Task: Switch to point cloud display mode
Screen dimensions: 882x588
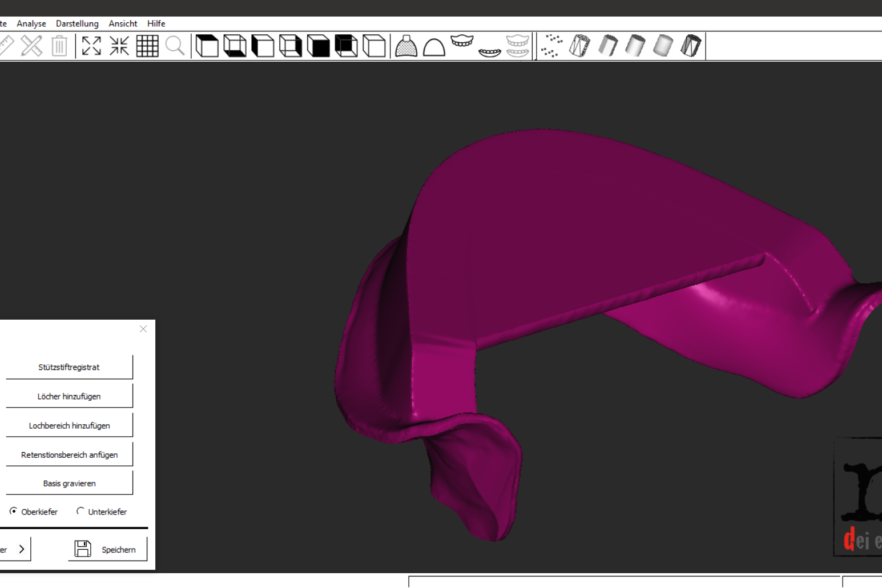Action: [x=551, y=46]
